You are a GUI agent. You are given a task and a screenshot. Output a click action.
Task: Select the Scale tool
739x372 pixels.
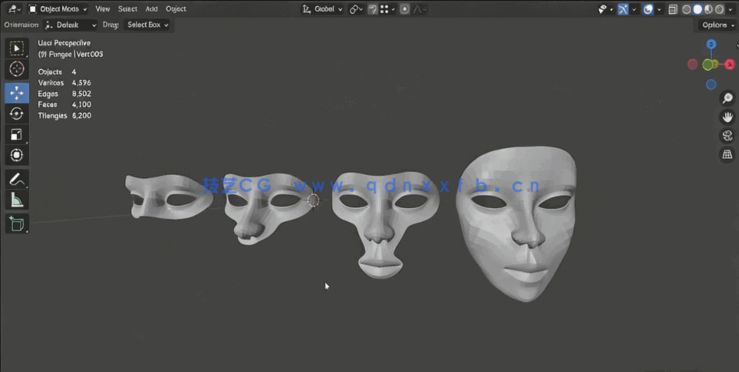(x=17, y=135)
